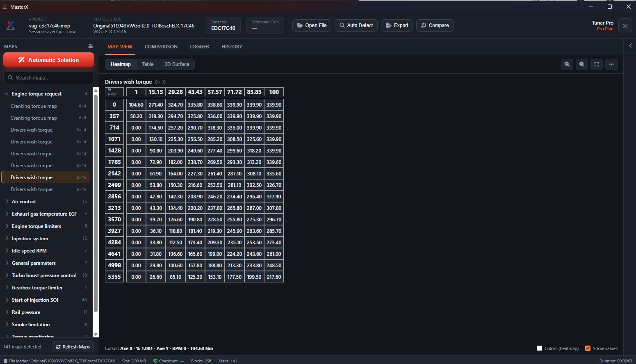Click the checksum shield icon in status bar
The height and width of the screenshot is (364, 636).
pos(155,361)
